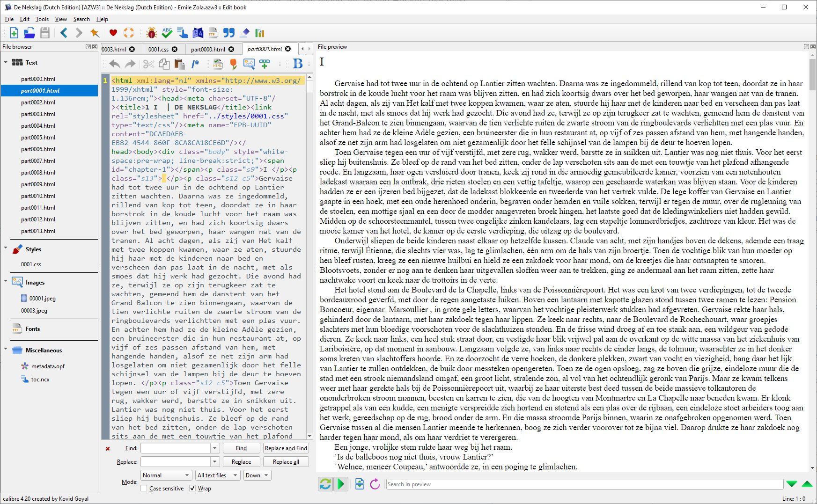The width and height of the screenshot is (817, 504).
Task: Open the bar chart reports icon
Action: point(260,33)
